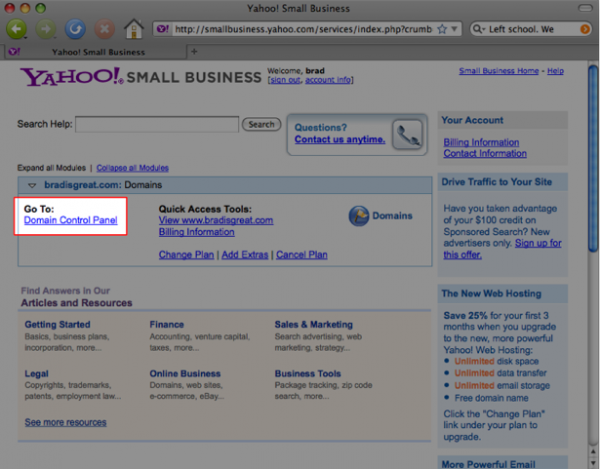This screenshot has height=469, width=600.
Task: Select the Yahoo! Small Business tab
Action: tap(90, 51)
